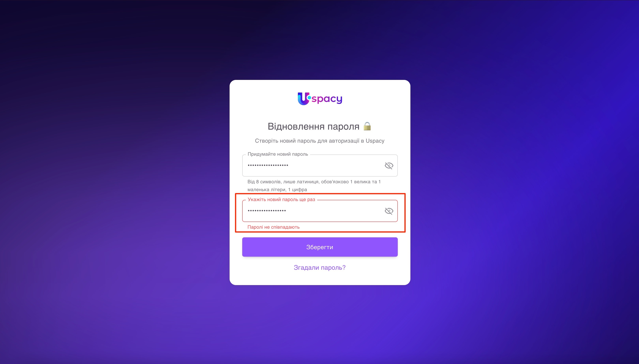Focus the 'Придумайте новий пароль' field

[x=320, y=166]
